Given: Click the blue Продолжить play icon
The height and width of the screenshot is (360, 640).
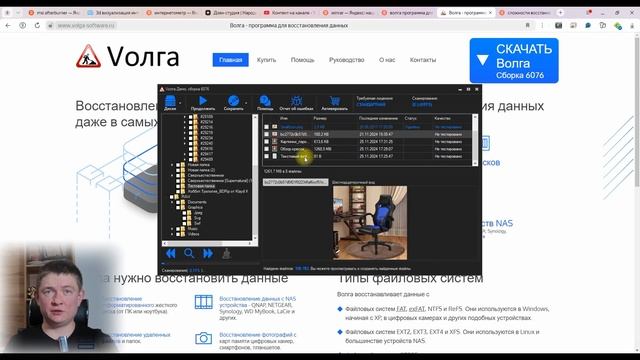Looking at the screenshot, I should pyautogui.click(x=203, y=100).
